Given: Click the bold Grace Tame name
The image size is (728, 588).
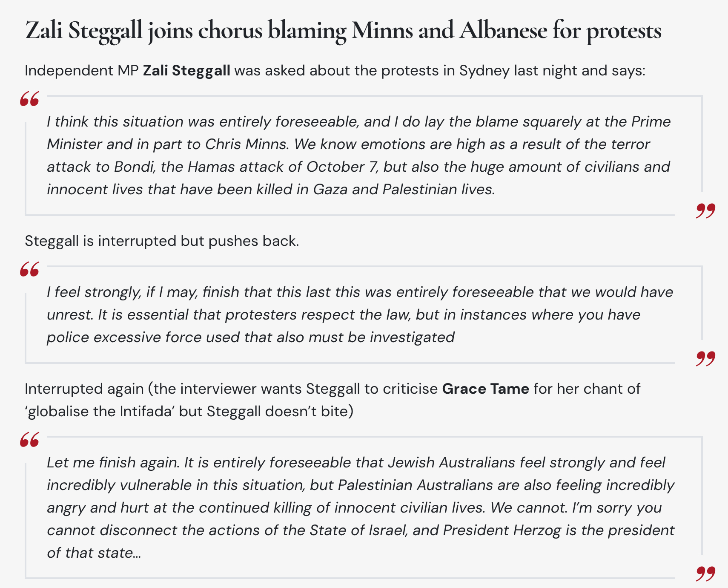Looking at the screenshot, I should [485, 389].
